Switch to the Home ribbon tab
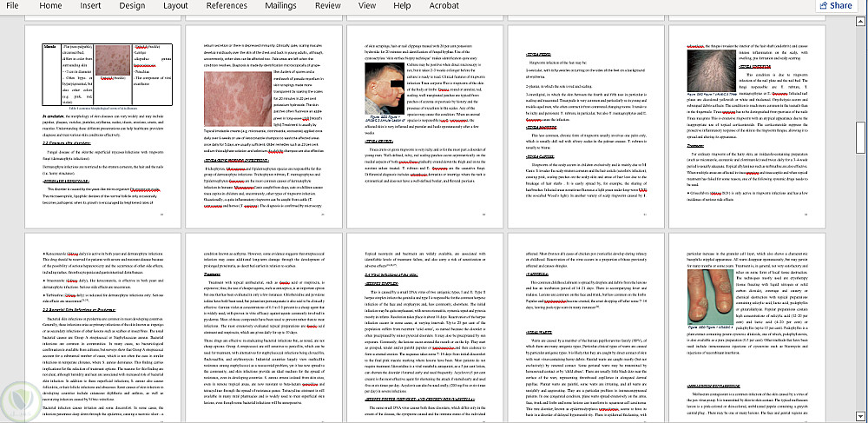This screenshot has height=423, width=868. [x=50, y=5]
